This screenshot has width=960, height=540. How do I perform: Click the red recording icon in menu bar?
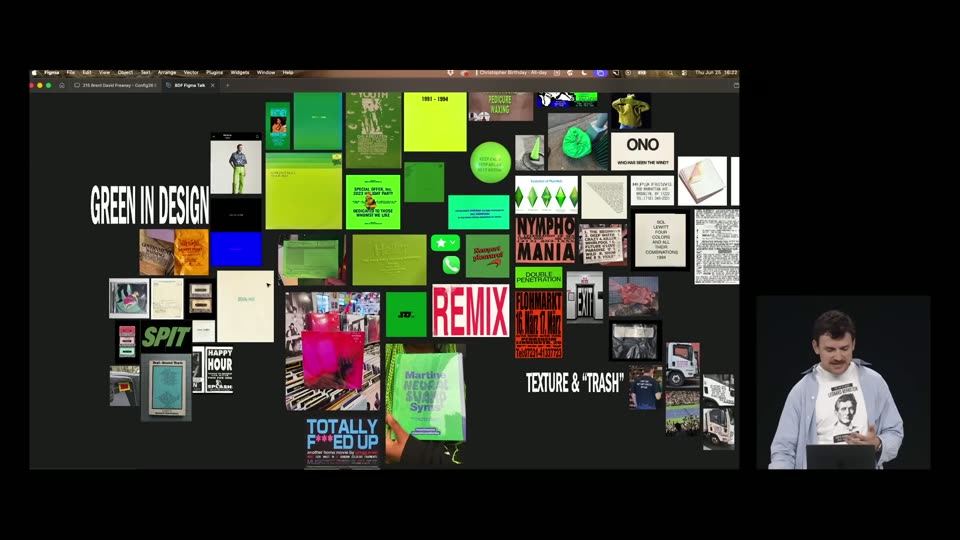pos(465,72)
